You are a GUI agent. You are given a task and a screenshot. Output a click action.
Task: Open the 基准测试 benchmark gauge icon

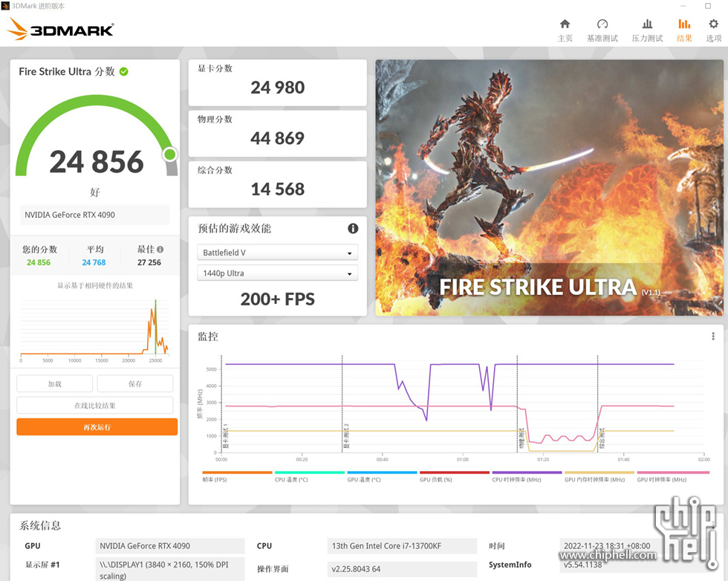click(602, 30)
